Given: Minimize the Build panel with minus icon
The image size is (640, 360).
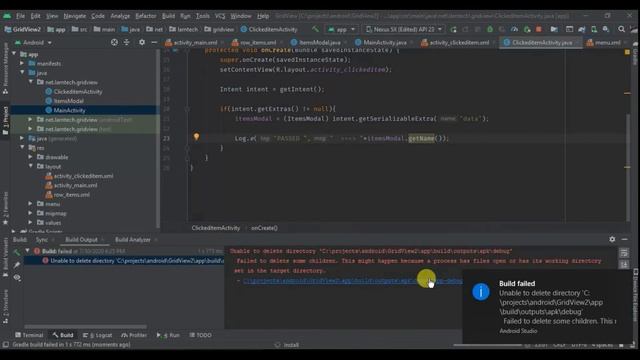Looking at the screenshot, I should (624, 240).
